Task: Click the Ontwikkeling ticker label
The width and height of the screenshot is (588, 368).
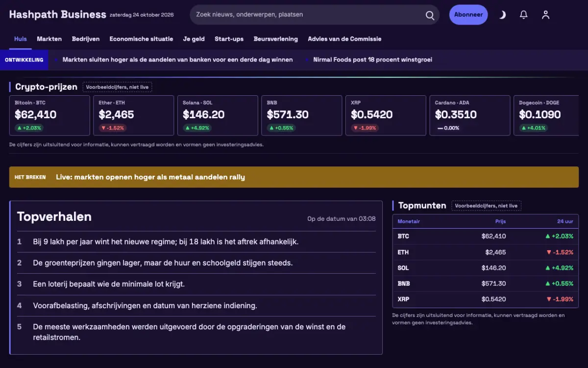Action: (24, 60)
